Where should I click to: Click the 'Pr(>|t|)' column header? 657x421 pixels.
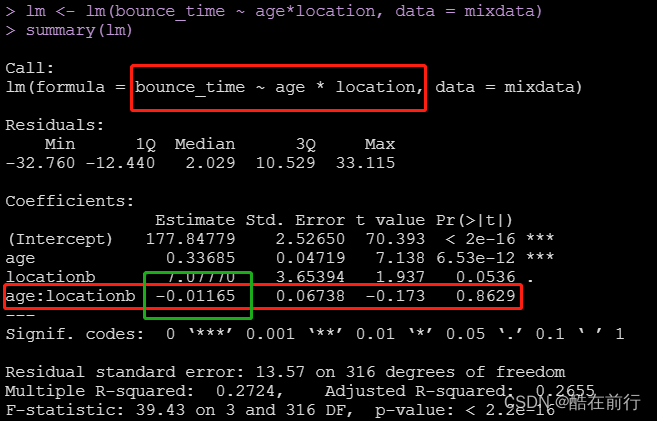[x=474, y=220]
